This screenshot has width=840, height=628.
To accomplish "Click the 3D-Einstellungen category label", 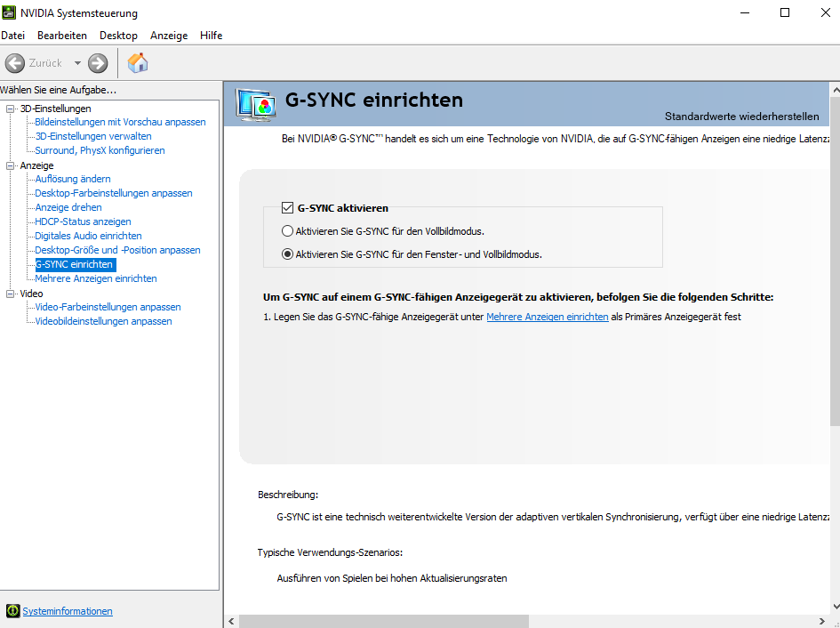I will (x=56, y=109).
